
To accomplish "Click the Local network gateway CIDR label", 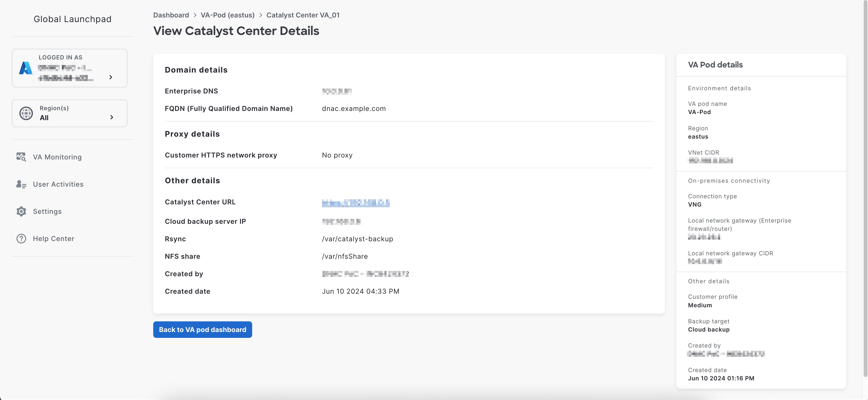I will pos(731,253).
